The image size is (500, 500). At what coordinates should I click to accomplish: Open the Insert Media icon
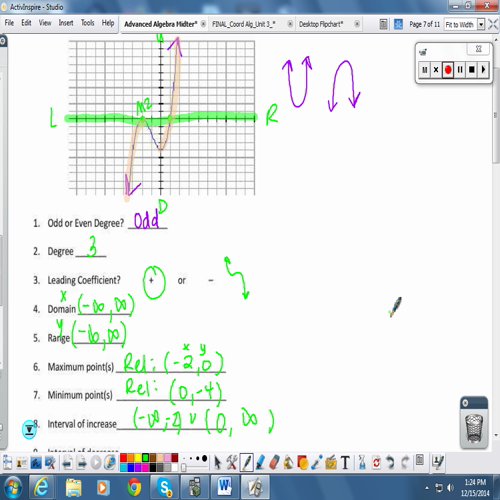point(331,463)
